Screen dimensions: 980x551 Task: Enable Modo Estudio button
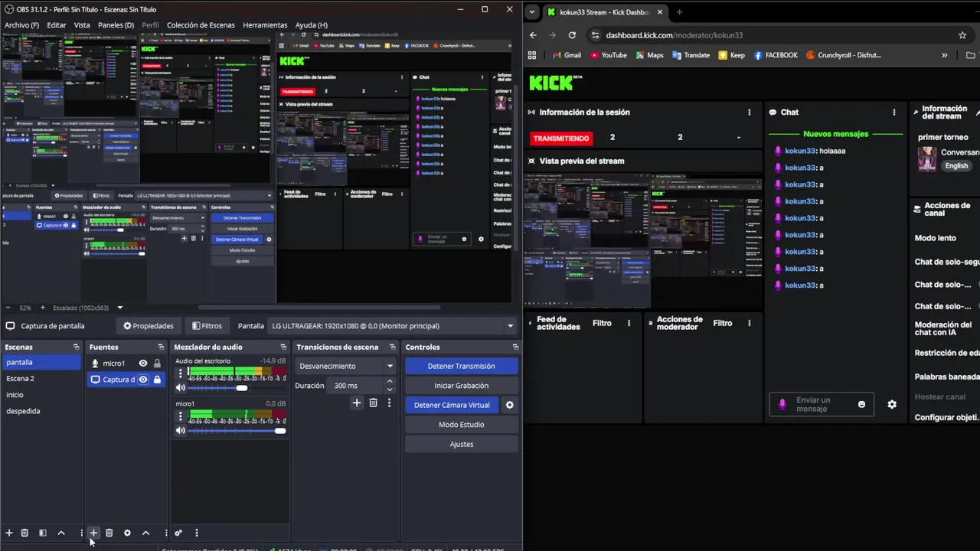click(462, 425)
